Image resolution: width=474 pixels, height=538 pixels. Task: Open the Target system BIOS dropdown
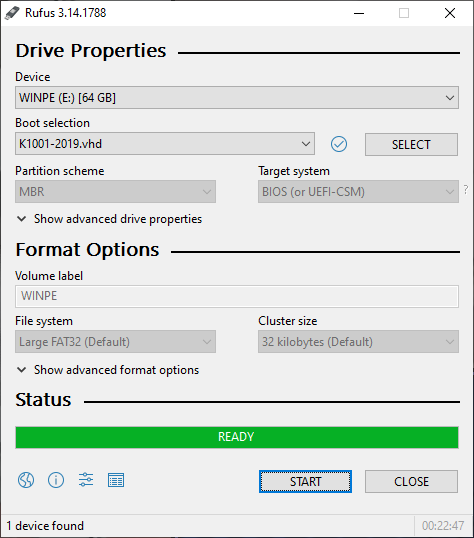[x=358, y=191]
